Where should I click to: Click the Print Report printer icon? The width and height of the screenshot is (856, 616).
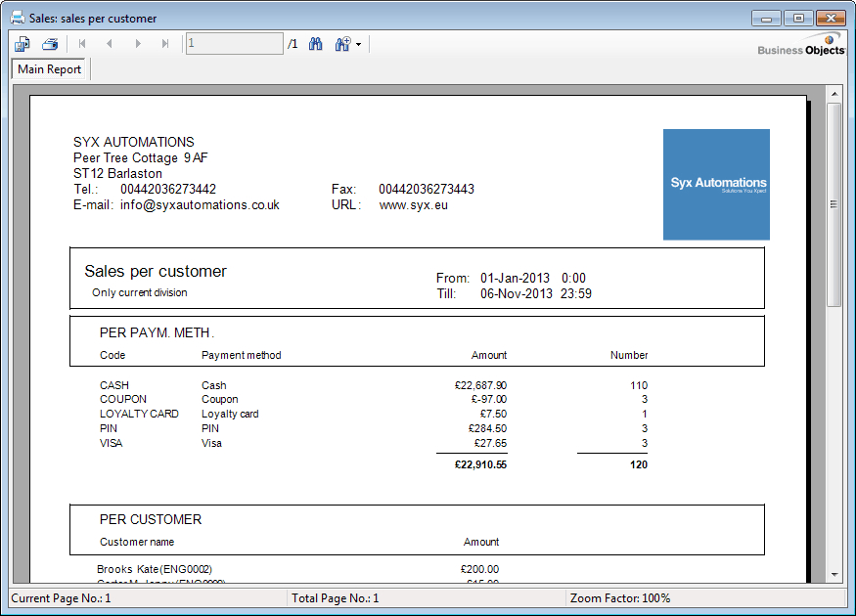(x=50, y=44)
